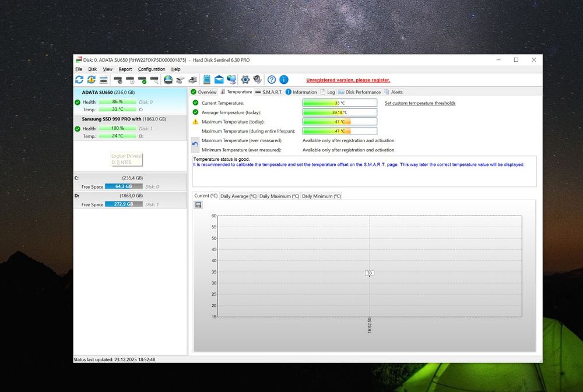This screenshot has width=583, height=392.
Task: Click the disk with gear toolbar icon
Action: click(118, 80)
